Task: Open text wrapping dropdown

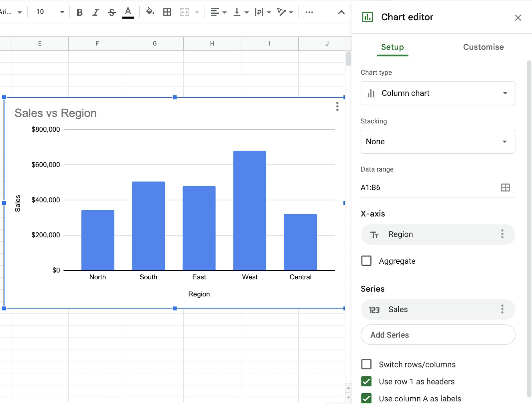Action: pyautogui.click(x=263, y=12)
